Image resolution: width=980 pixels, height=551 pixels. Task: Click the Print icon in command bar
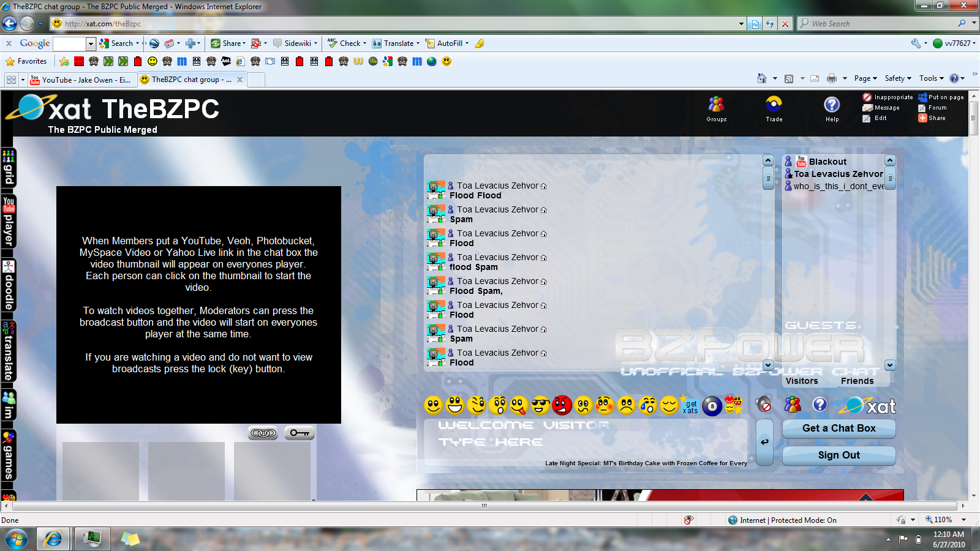pyautogui.click(x=831, y=78)
